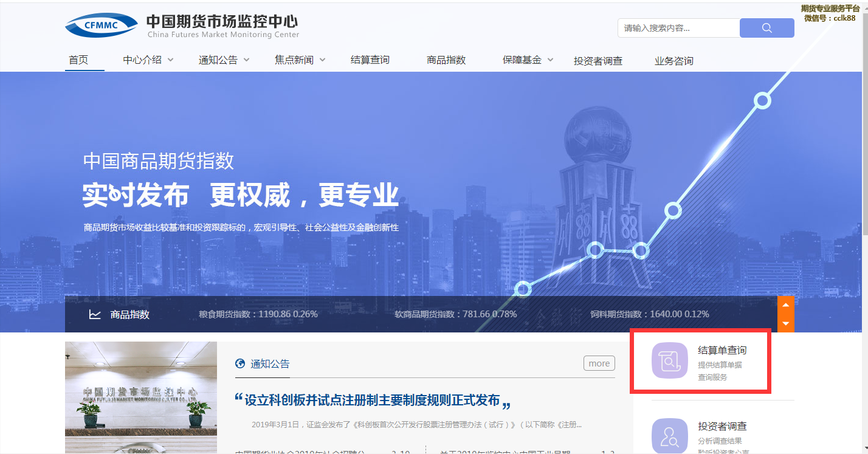Open the 中心介绍 menu item
This screenshot has height=454, width=868.
142,60
